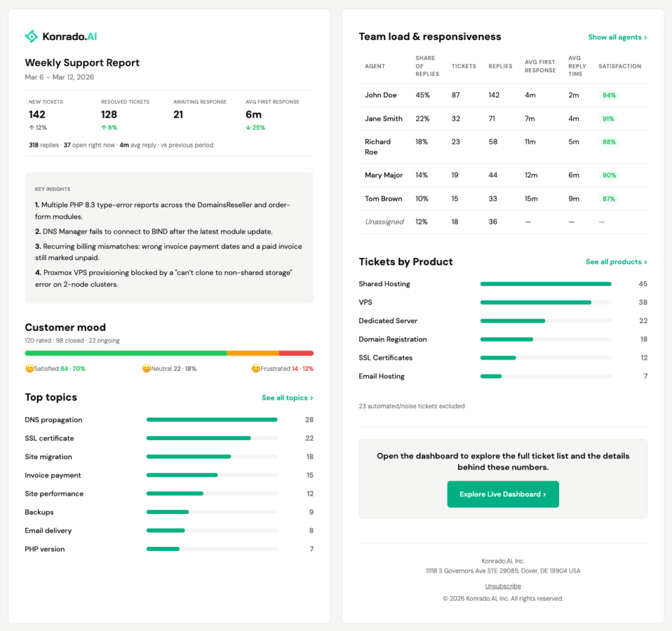The height and width of the screenshot is (631, 672).
Task: Click the satisfied smiley emoji
Action: click(x=29, y=368)
